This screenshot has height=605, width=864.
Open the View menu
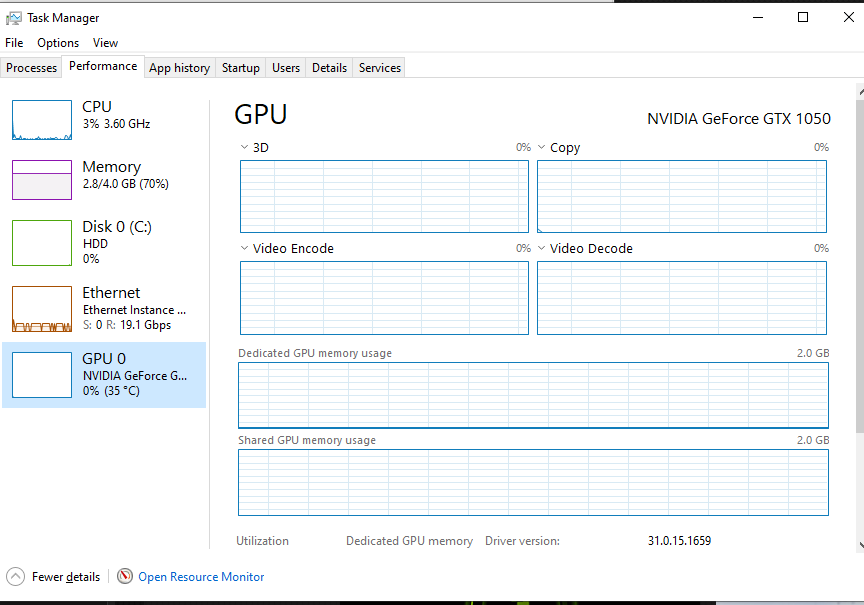tap(105, 43)
